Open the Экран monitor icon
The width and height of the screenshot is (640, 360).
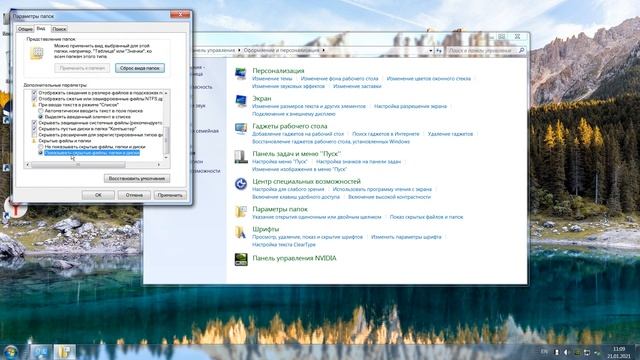[x=241, y=101]
